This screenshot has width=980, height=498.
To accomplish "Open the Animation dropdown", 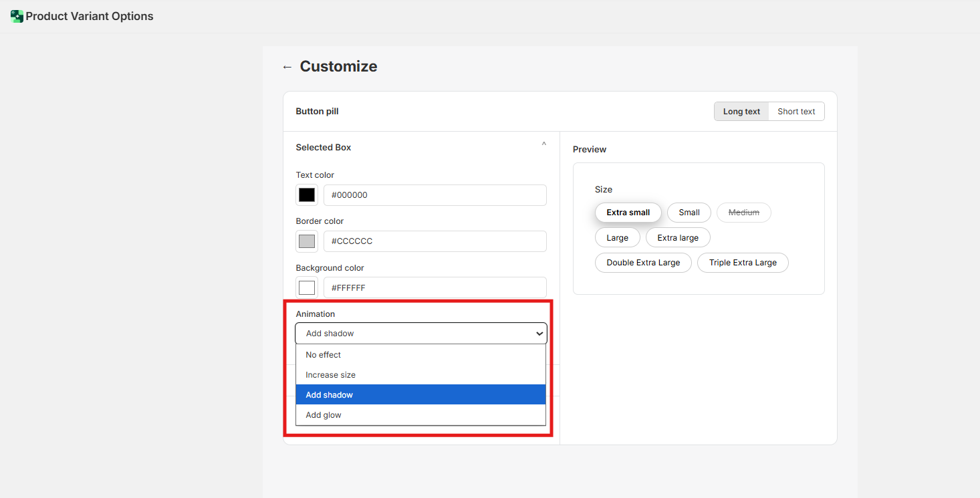I will tap(421, 334).
